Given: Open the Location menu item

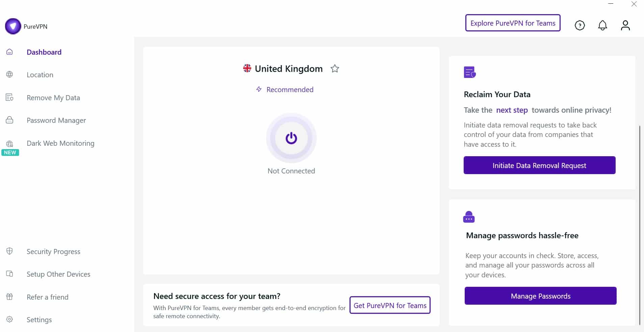Looking at the screenshot, I should tap(40, 75).
